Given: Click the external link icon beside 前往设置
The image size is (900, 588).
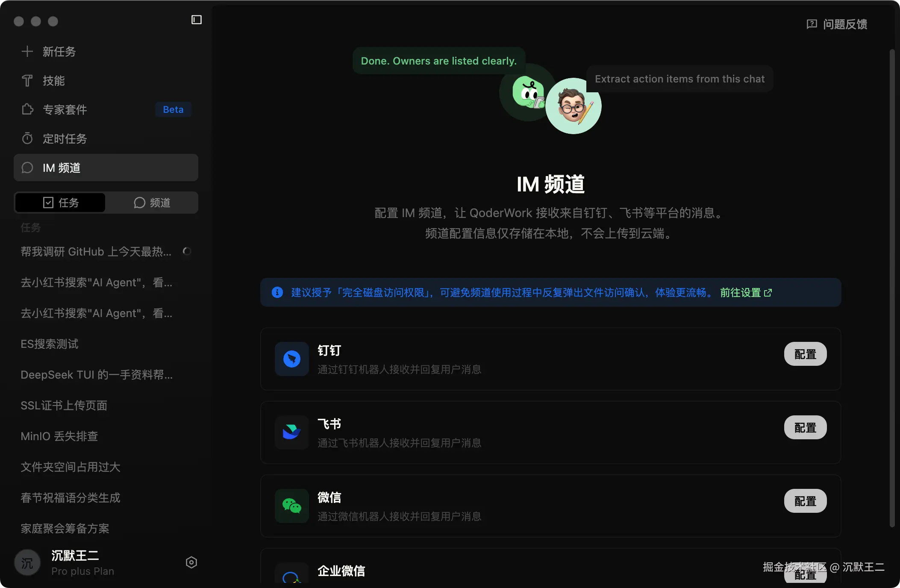Looking at the screenshot, I should click(x=768, y=293).
